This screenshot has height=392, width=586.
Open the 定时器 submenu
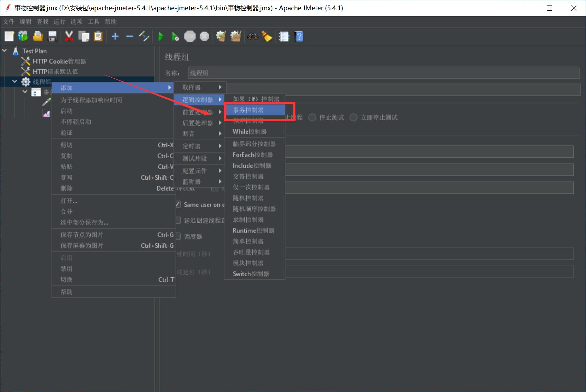tap(200, 146)
